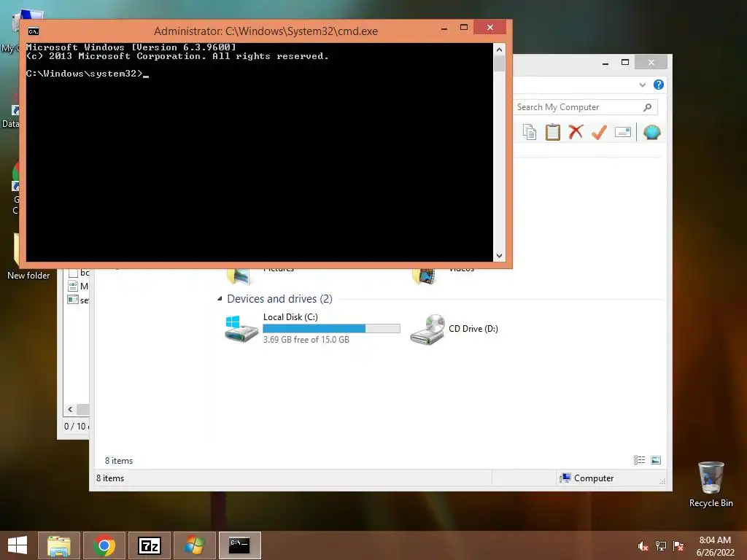This screenshot has height=560, width=747.
Task: Switch to details view in the Explorer status bar
Action: [639, 459]
